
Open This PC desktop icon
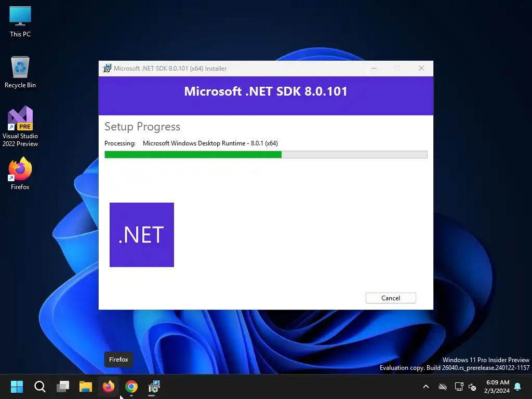click(20, 22)
